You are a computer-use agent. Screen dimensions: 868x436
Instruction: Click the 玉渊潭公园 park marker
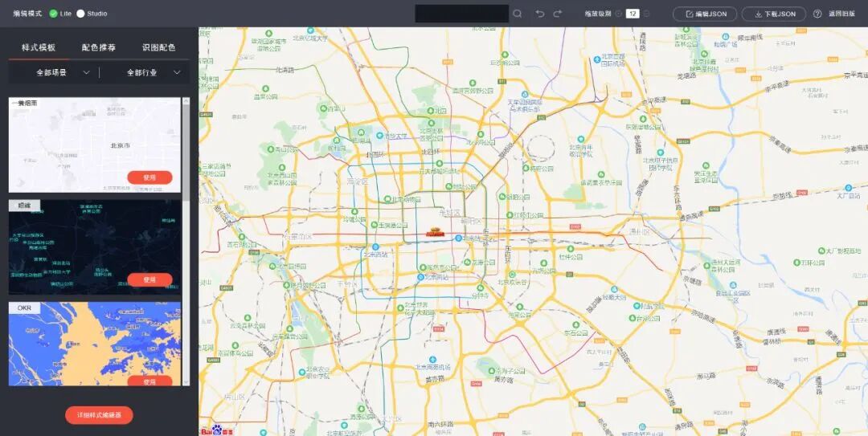374,225
